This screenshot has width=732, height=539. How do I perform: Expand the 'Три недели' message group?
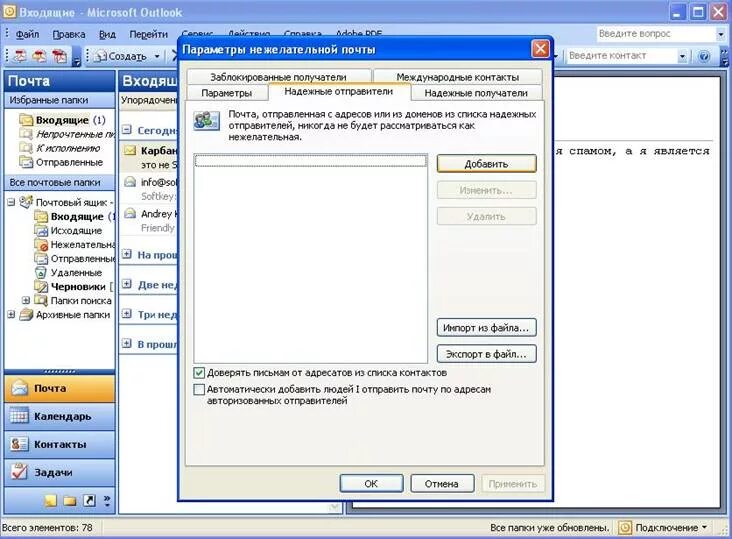127,314
